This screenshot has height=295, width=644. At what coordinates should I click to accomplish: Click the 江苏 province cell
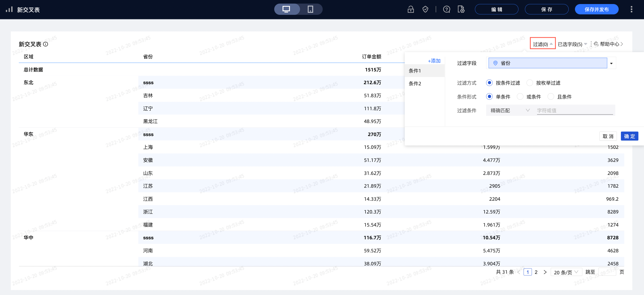148,186
